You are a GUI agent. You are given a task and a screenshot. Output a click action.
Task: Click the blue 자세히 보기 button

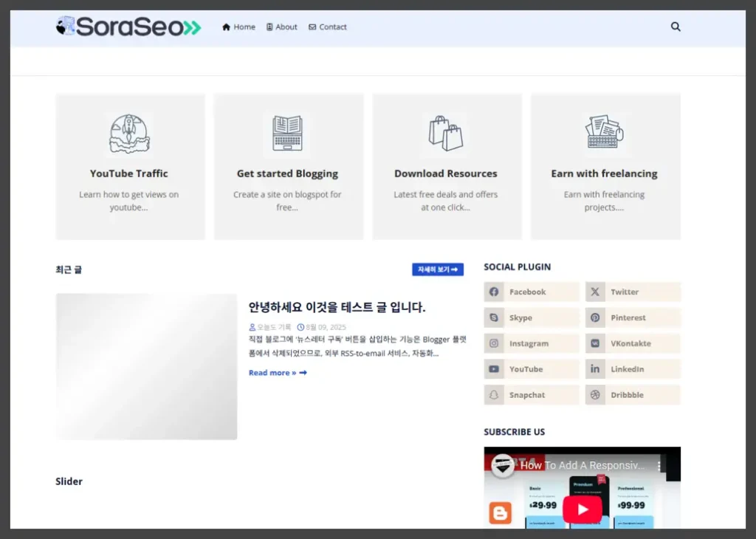click(438, 269)
